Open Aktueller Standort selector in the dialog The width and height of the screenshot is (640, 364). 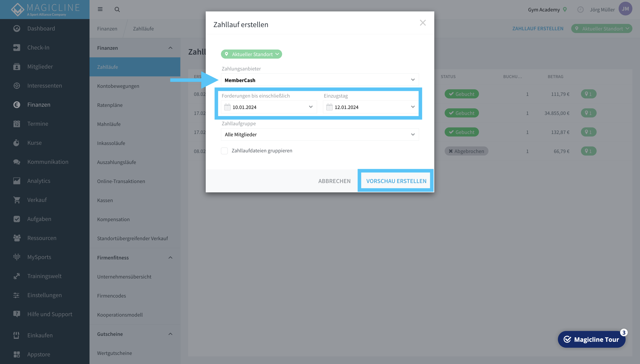251,54
